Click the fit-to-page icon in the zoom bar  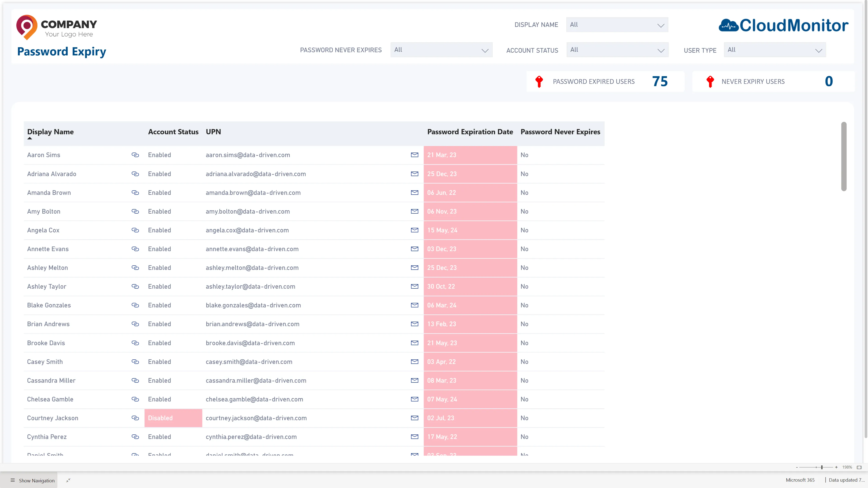(859, 467)
